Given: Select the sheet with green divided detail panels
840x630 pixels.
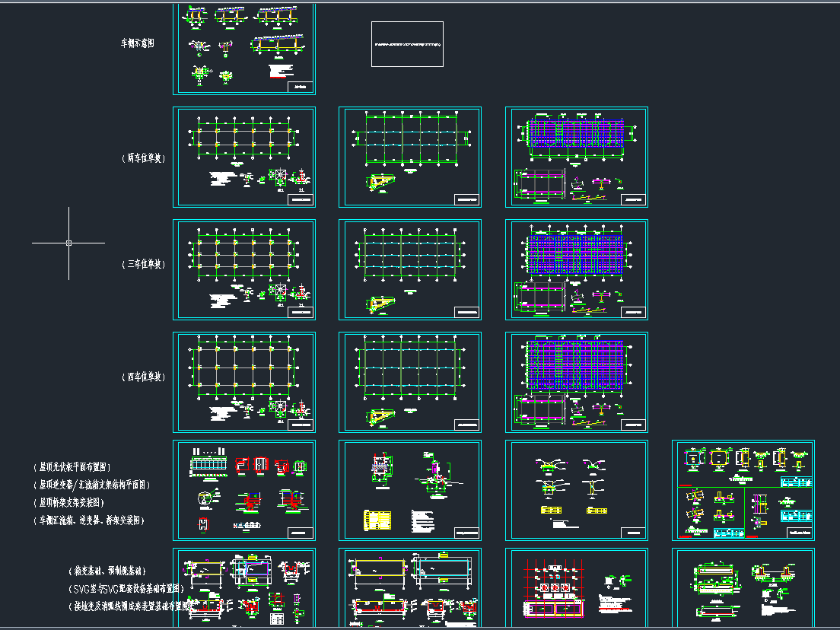Looking at the screenshot, I should pos(743,490).
